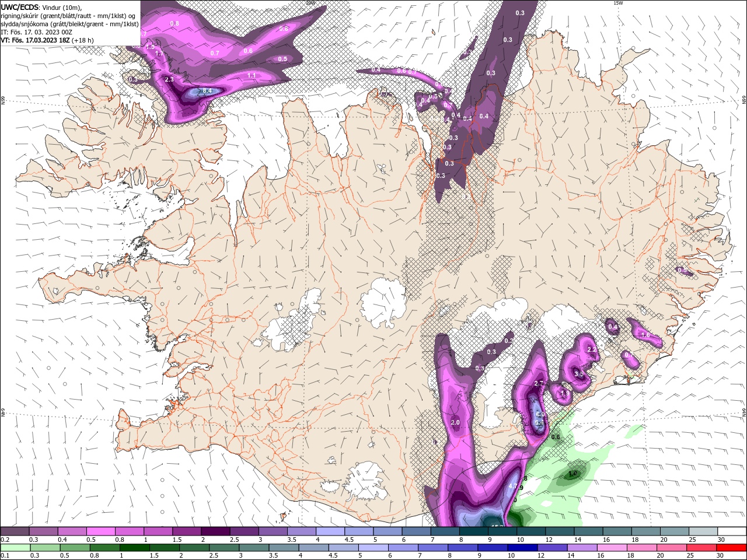Click the dark blue 10 swatch in lower legend
Viewport: 747px width, 560px height.
523,548
